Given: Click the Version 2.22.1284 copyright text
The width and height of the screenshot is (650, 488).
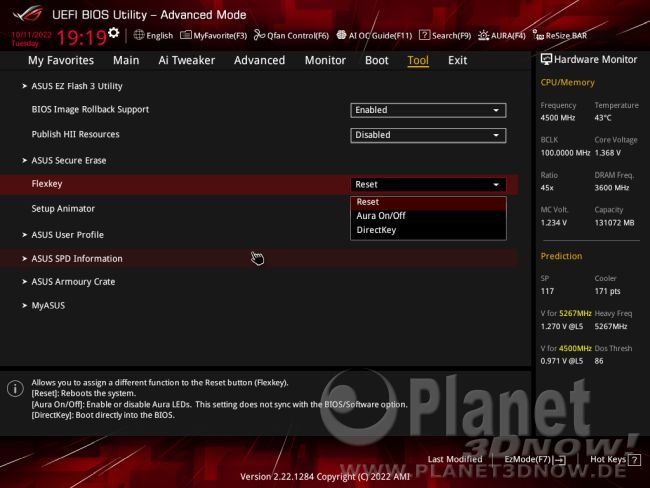Looking at the screenshot, I should (325, 477).
